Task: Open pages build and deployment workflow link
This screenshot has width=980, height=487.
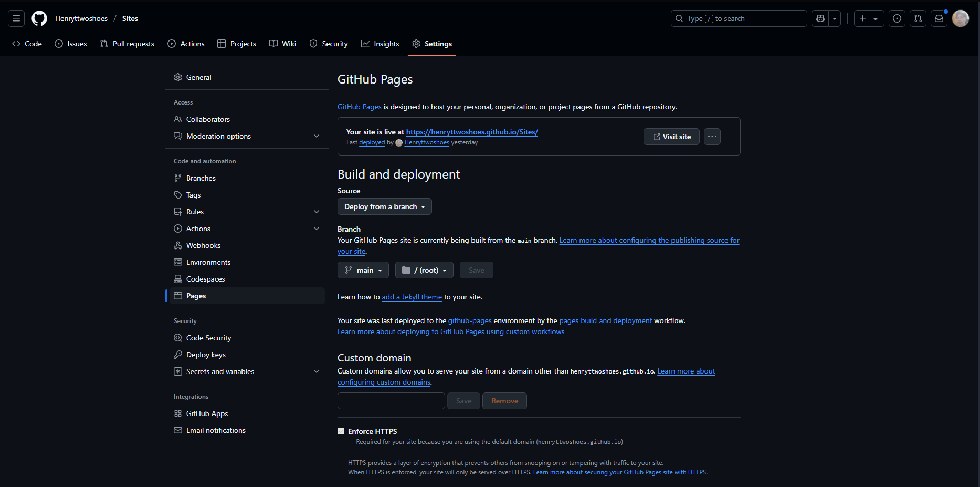Action: pos(606,320)
